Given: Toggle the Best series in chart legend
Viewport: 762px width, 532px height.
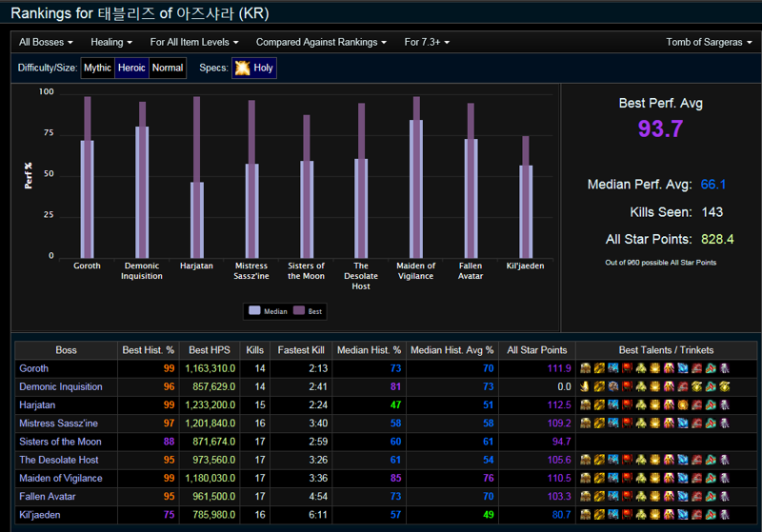Looking at the screenshot, I should point(308,311).
